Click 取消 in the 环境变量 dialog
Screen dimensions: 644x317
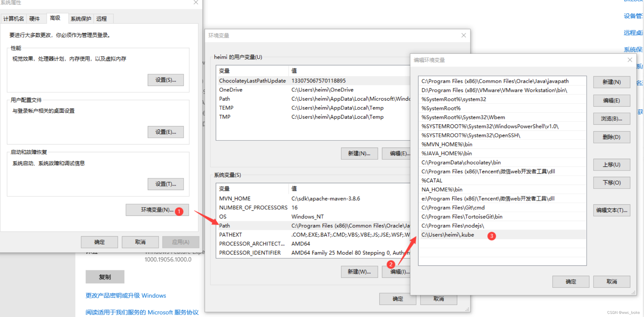(439, 299)
